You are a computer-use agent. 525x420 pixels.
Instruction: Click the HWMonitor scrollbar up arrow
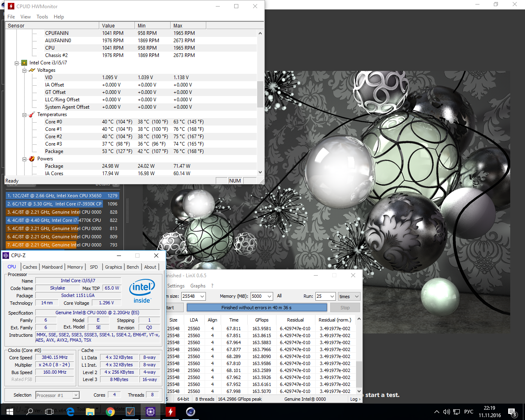point(260,33)
